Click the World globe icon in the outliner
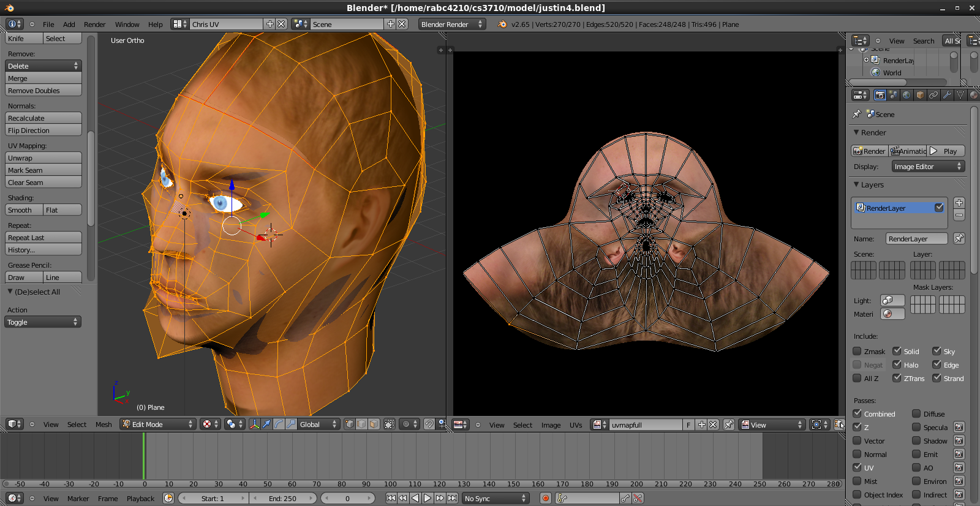The image size is (980, 506). coord(876,72)
